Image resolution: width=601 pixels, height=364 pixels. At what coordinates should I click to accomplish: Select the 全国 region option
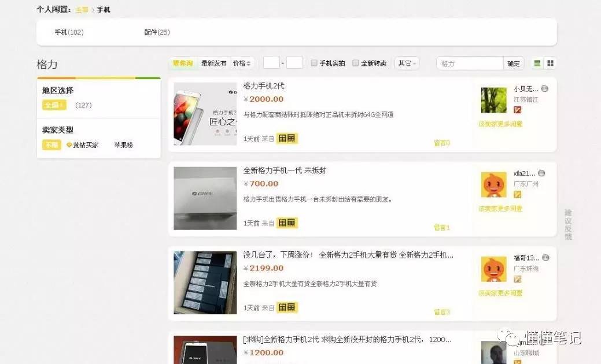[x=54, y=105]
